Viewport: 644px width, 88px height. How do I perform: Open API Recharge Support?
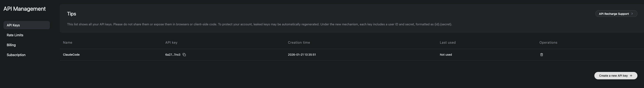click(x=616, y=14)
